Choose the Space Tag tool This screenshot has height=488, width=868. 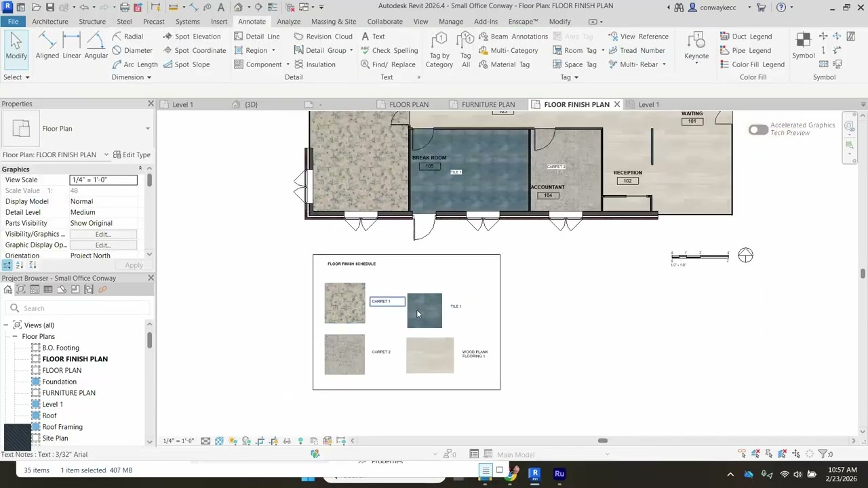point(574,64)
